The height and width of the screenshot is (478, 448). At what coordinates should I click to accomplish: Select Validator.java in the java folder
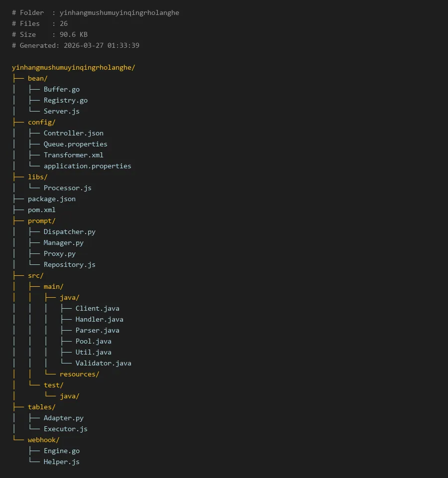coord(103,363)
